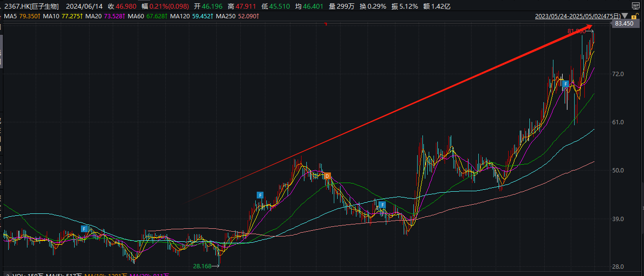Image resolution: width=644 pixels, height=276 pixels.
Task: Click the F marker near price 72
Action: (x=566, y=84)
